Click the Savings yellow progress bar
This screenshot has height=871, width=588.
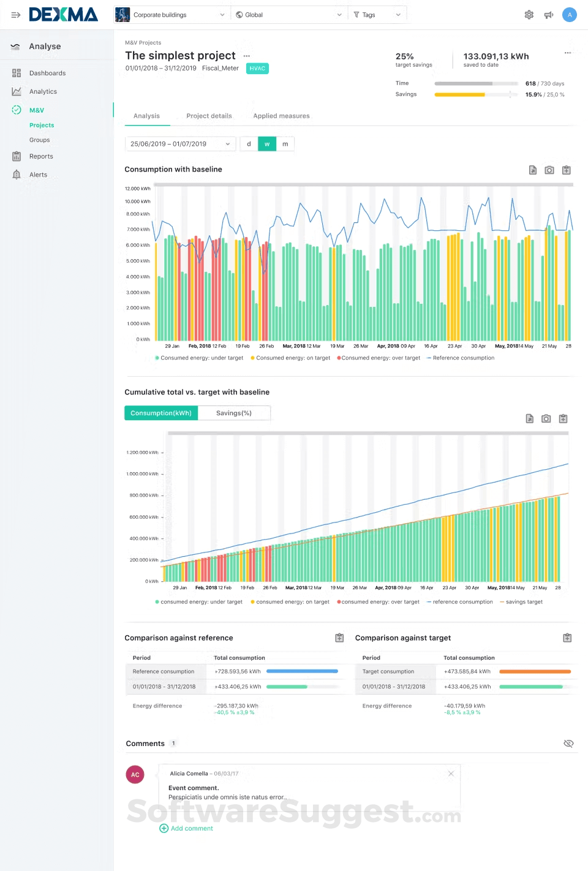pyautogui.click(x=459, y=95)
